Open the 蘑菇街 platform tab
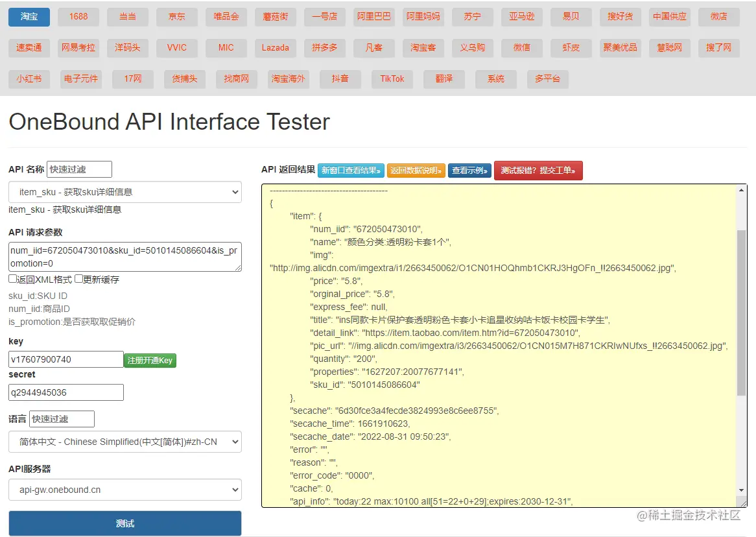The height and width of the screenshot is (537, 756). (276, 17)
